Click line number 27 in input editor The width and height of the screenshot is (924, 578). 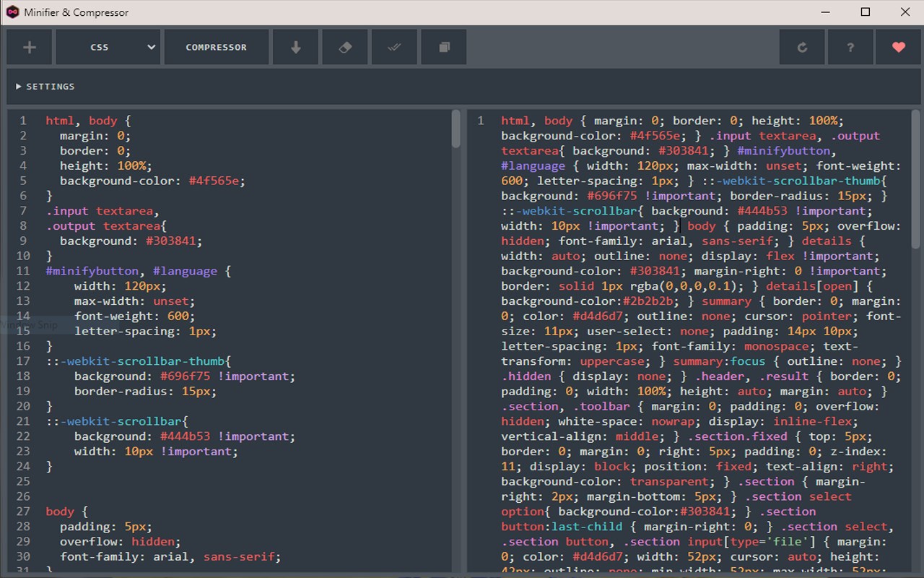24,512
